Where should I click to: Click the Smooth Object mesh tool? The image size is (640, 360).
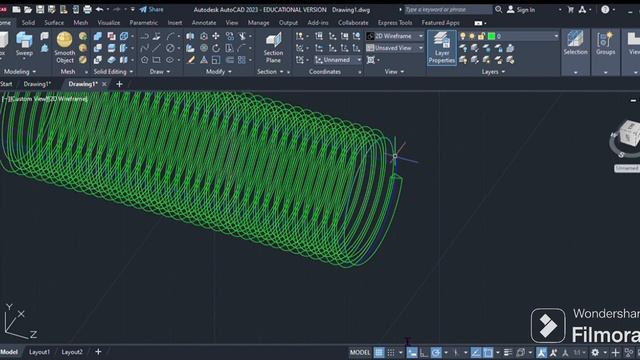pos(64,48)
